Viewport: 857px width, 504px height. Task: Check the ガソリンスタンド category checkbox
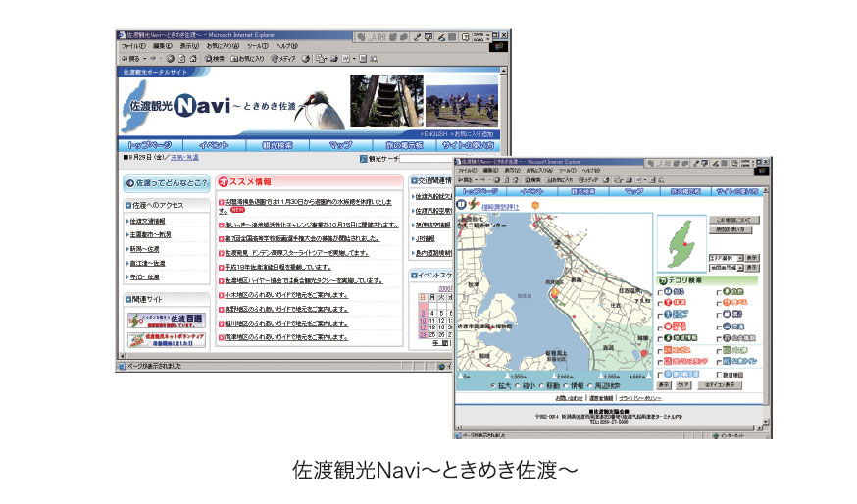point(660,363)
